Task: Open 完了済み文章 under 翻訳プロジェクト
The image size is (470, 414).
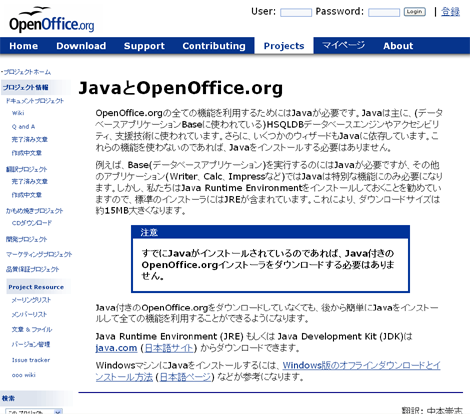Action: click(x=30, y=181)
